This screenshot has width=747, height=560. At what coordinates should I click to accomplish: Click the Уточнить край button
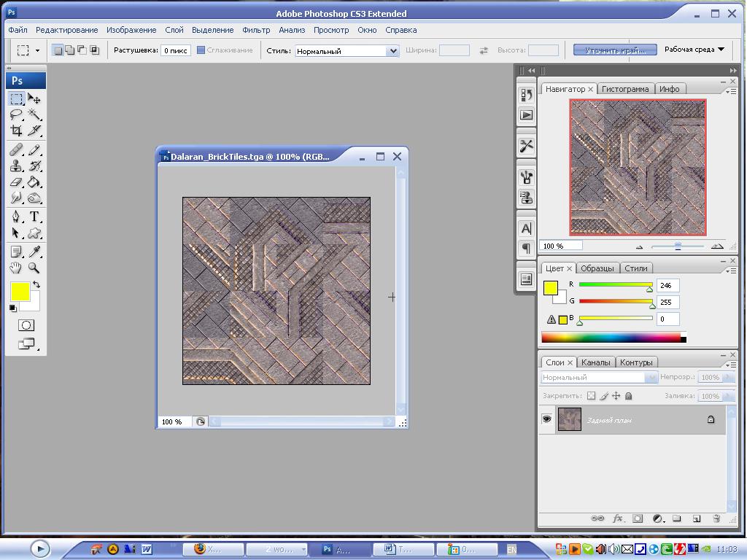click(614, 50)
